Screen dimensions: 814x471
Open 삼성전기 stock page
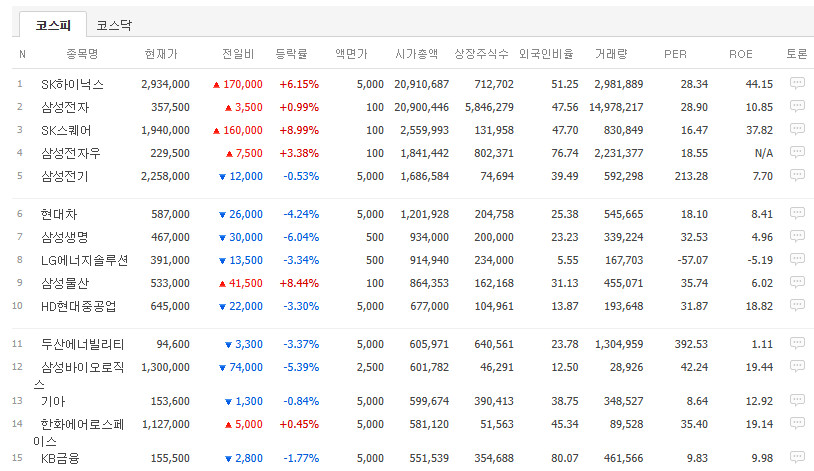point(65,176)
